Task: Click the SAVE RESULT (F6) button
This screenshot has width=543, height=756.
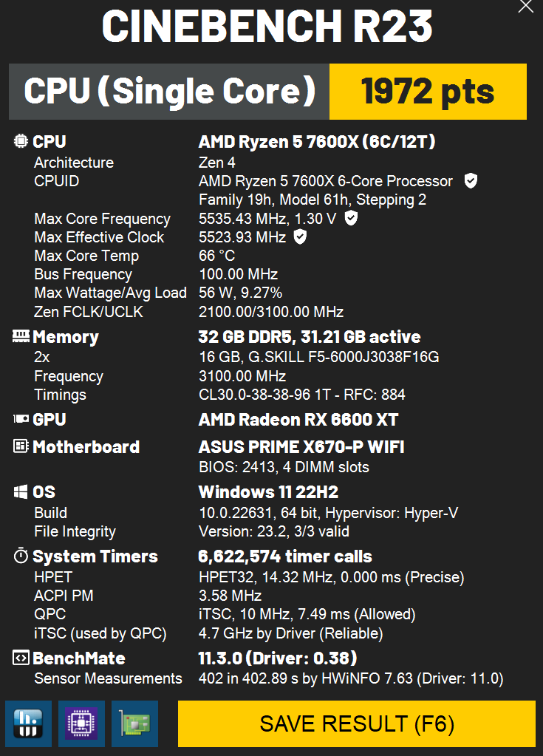Action: click(357, 723)
